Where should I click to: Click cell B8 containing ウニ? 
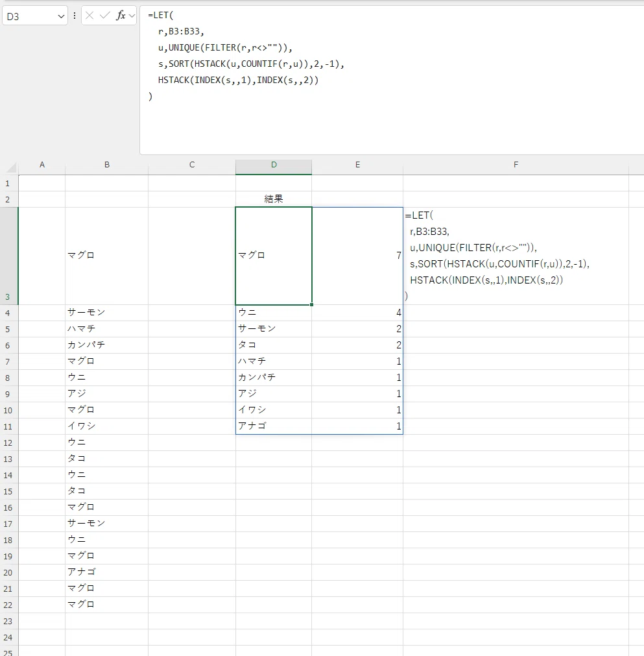tap(106, 378)
